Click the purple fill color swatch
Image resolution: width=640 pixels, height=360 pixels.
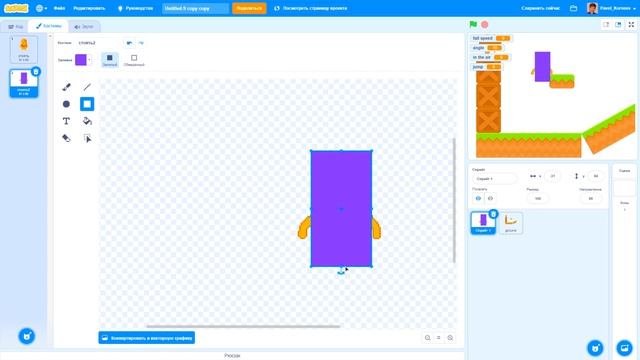click(x=81, y=60)
